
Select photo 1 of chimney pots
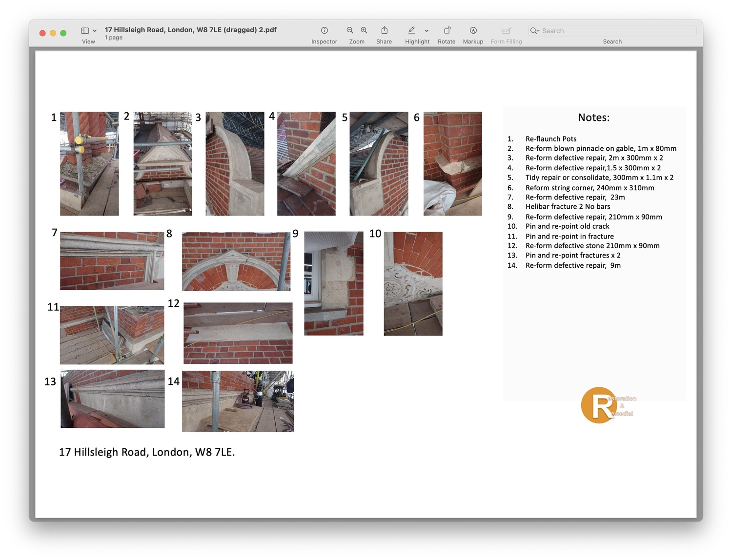[89, 163]
